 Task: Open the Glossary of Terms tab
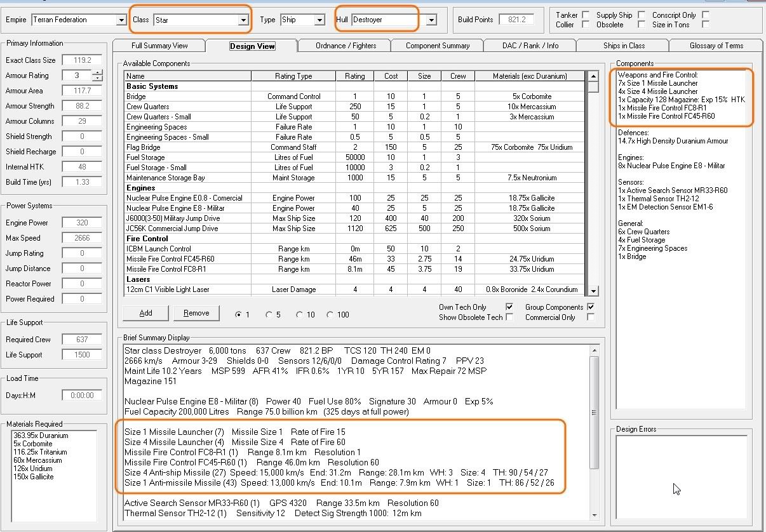[x=716, y=46]
